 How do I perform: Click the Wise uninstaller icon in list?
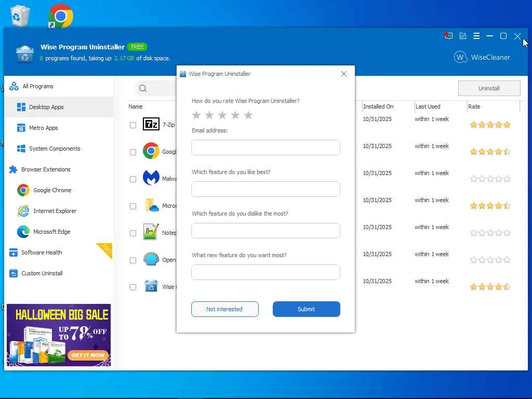[x=151, y=286]
